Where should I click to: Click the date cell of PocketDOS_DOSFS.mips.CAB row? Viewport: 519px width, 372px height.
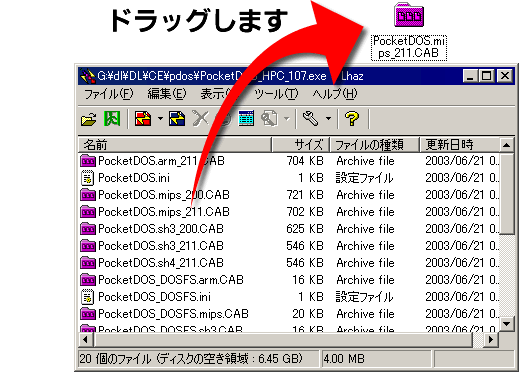(x=462, y=314)
